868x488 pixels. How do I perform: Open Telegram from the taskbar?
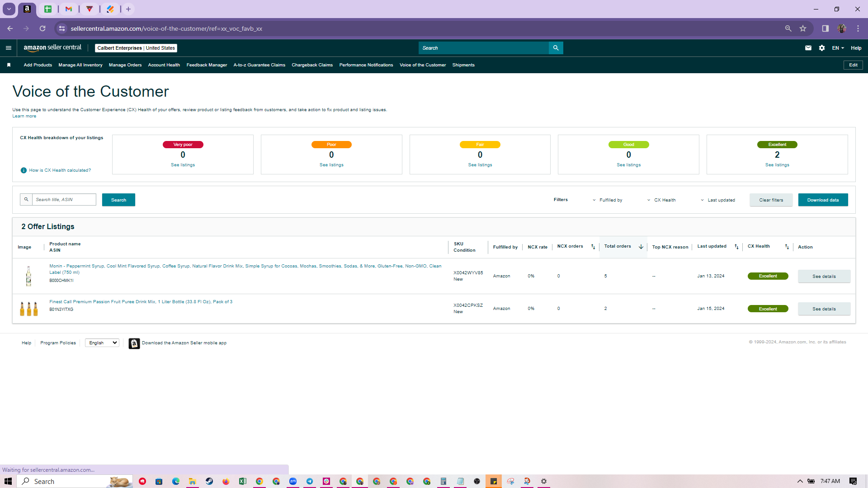[310, 481]
